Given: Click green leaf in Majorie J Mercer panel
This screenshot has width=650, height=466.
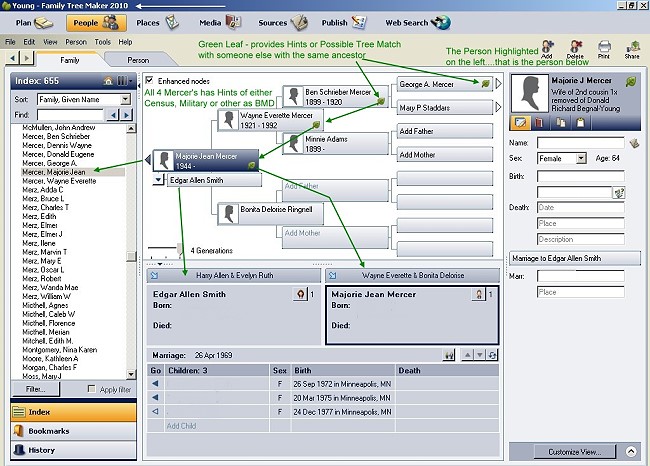Looking at the screenshot, I should (x=631, y=81).
